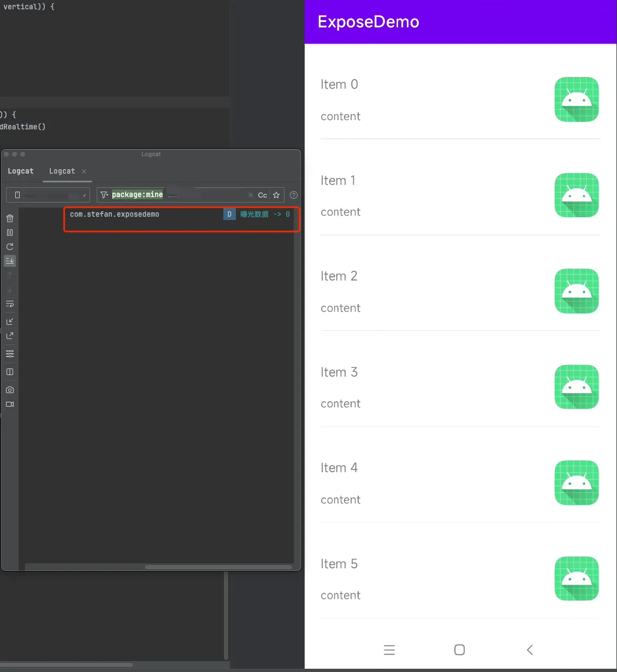The height and width of the screenshot is (672, 617).
Task: Clear Logcat with the trash icon
Action: (x=10, y=218)
